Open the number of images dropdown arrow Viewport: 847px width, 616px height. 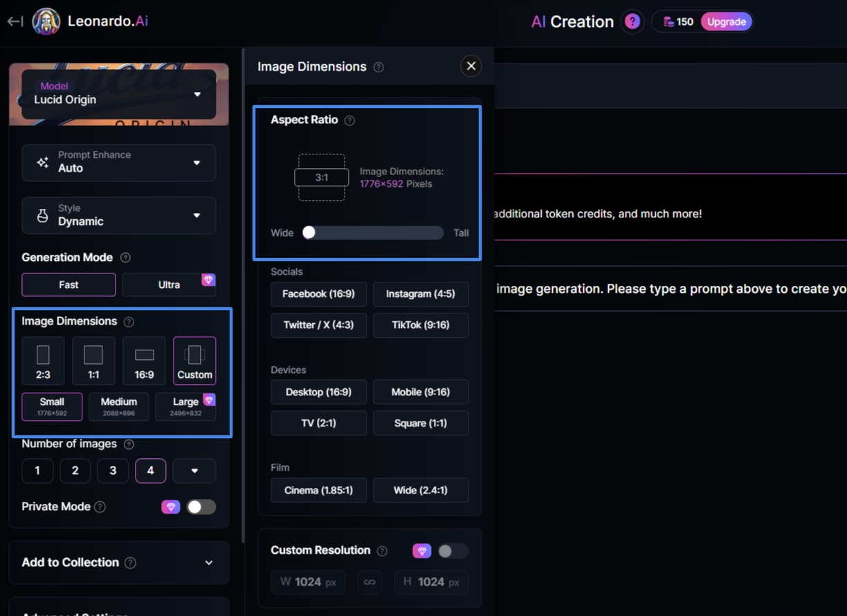click(x=194, y=470)
